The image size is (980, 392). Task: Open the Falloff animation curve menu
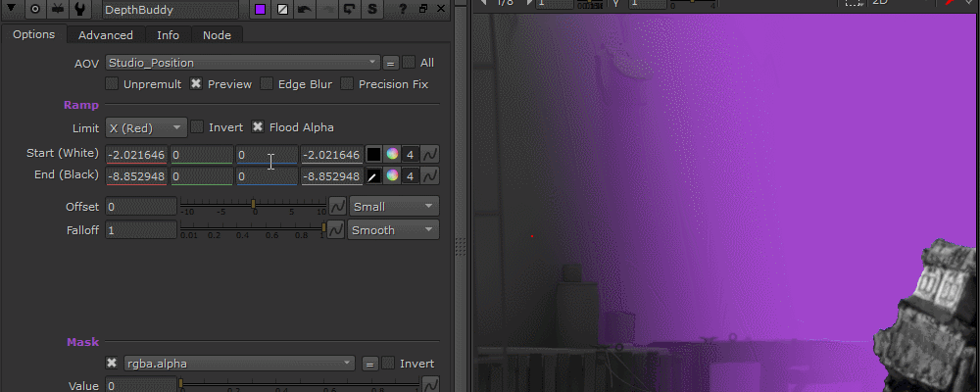(x=335, y=229)
